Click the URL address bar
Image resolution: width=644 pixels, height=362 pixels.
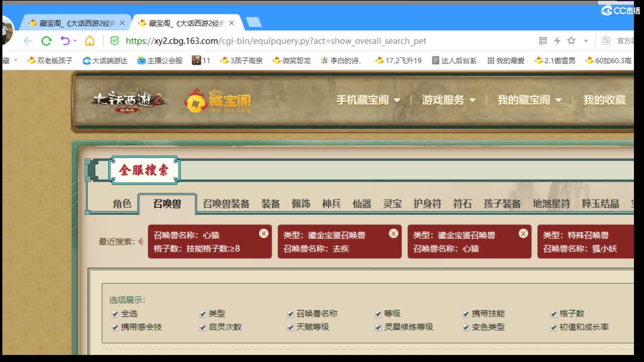coord(322,41)
